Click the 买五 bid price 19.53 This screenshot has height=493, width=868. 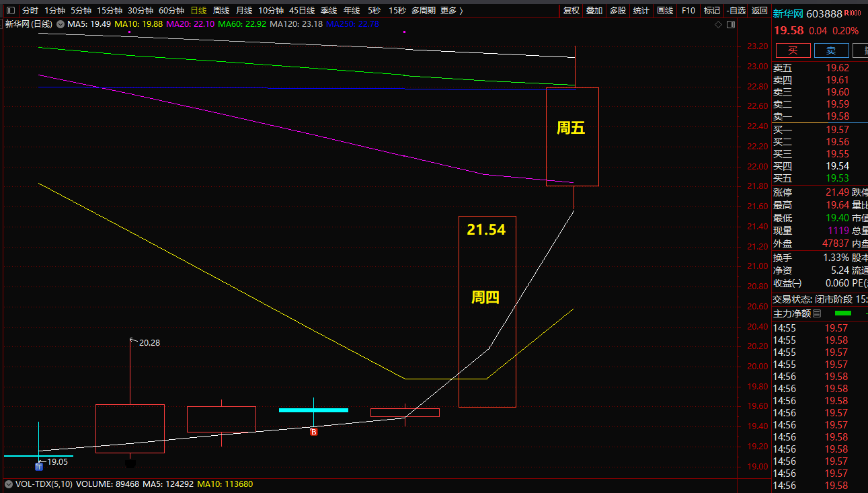(838, 178)
